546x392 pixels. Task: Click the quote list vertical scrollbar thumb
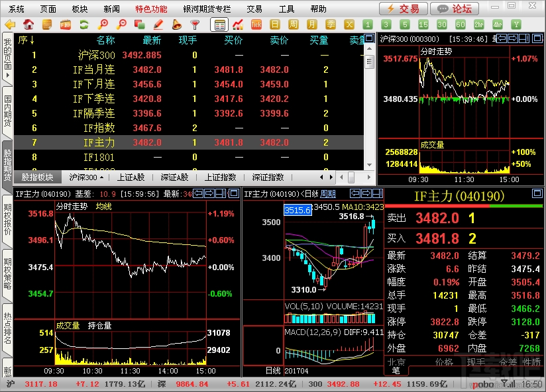click(369, 62)
